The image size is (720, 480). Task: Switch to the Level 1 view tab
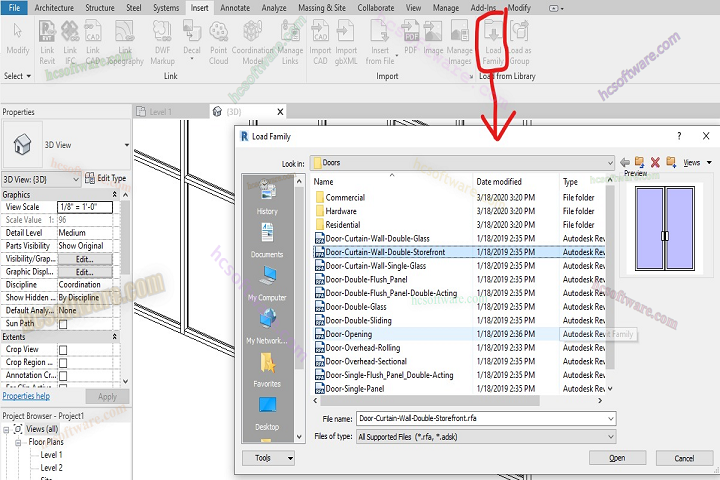click(x=161, y=112)
